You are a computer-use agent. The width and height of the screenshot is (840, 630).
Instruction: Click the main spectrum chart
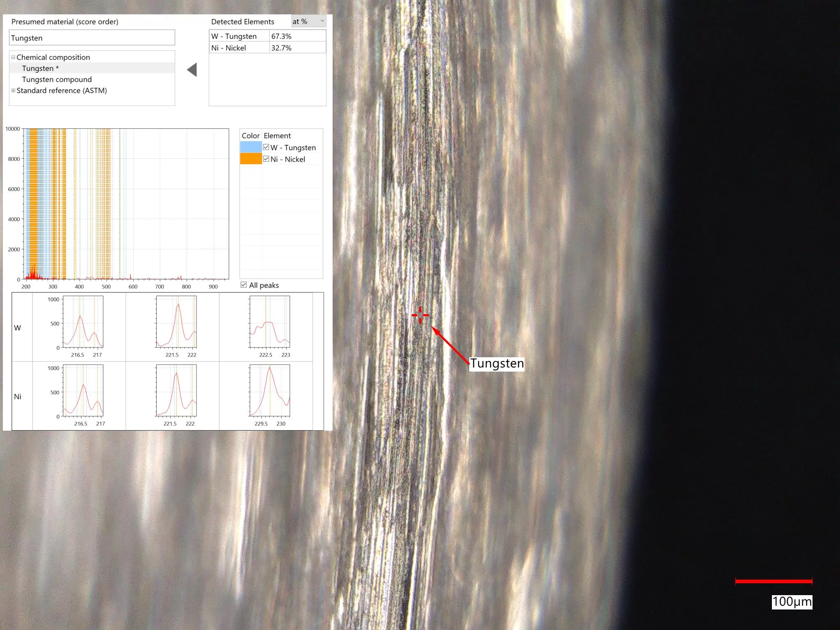126,204
